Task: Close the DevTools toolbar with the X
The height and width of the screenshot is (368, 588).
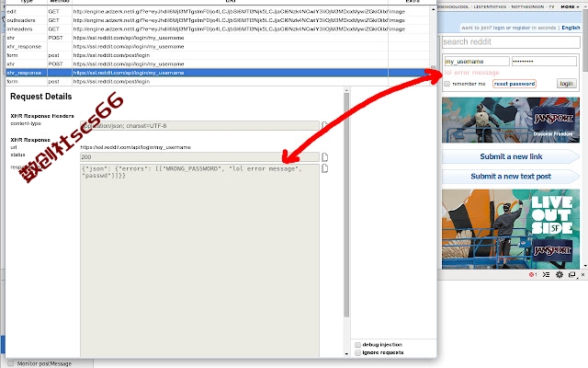Action: tap(582, 274)
